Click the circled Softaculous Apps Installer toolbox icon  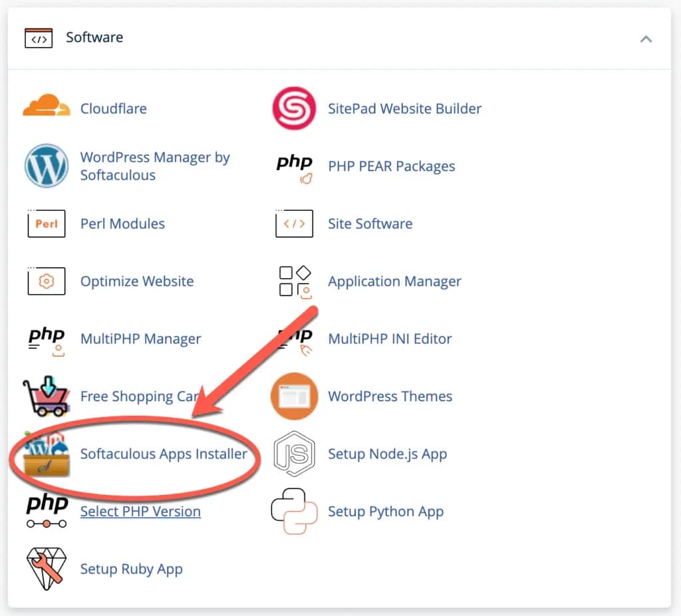tap(45, 454)
